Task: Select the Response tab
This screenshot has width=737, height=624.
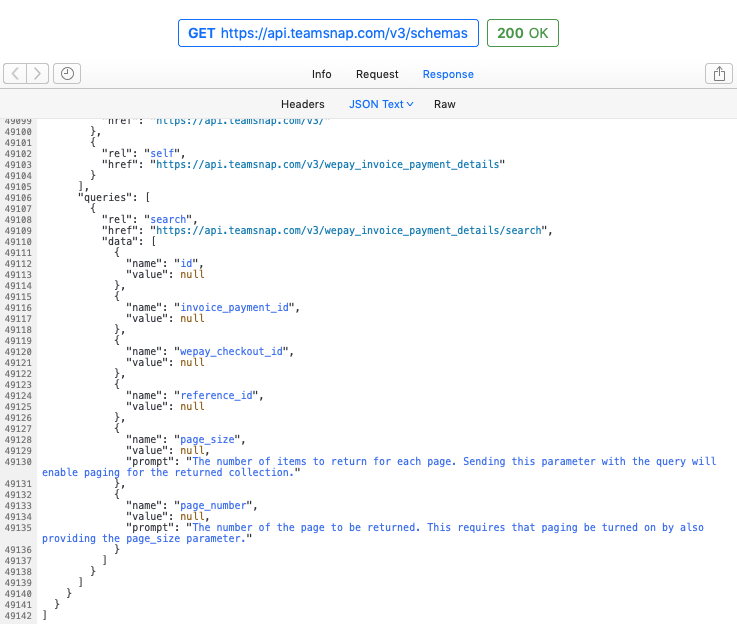Action: [x=448, y=74]
